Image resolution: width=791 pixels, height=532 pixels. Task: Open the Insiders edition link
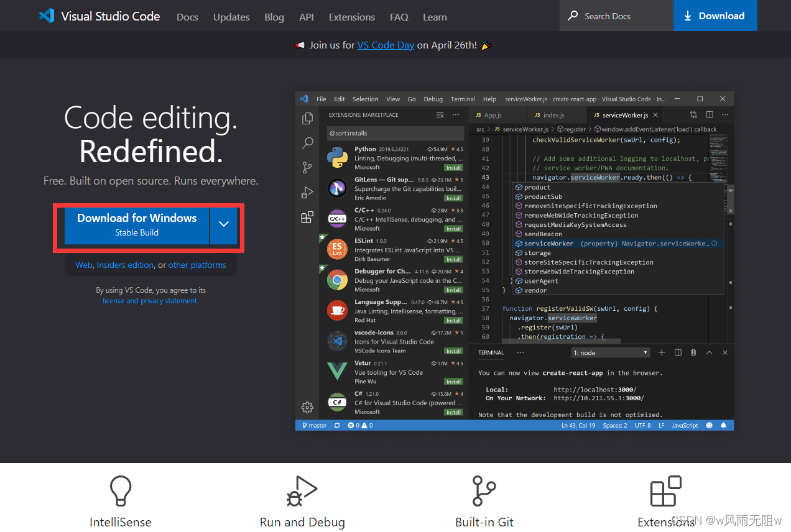125,265
